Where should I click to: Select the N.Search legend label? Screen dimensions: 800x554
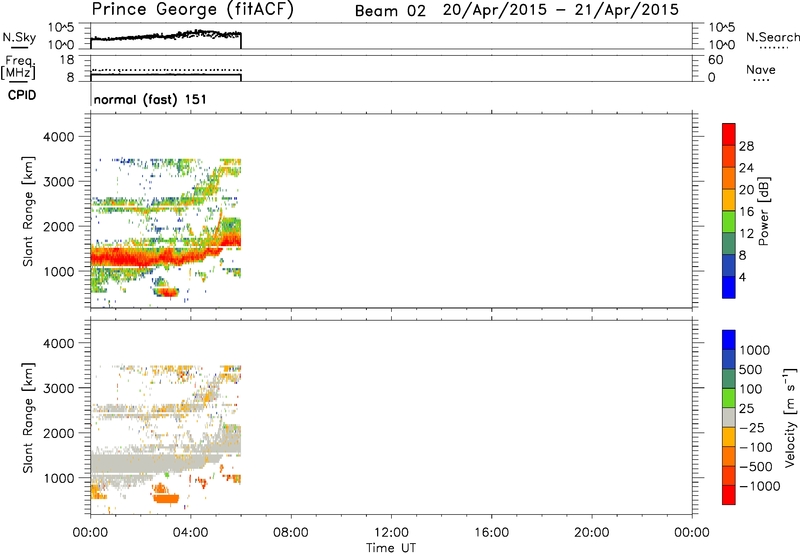[772, 37]
